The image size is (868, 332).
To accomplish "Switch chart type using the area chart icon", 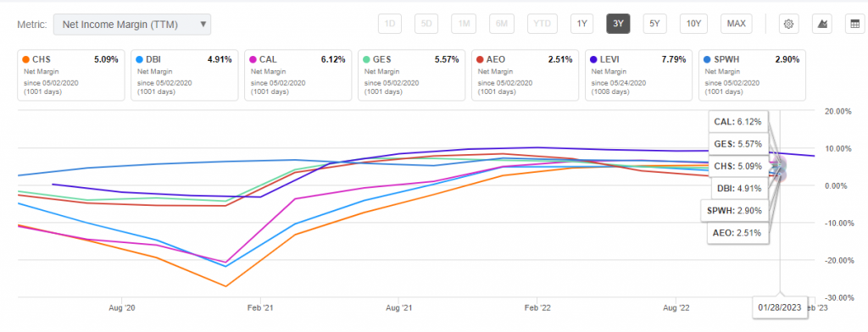I will [822, 24].
